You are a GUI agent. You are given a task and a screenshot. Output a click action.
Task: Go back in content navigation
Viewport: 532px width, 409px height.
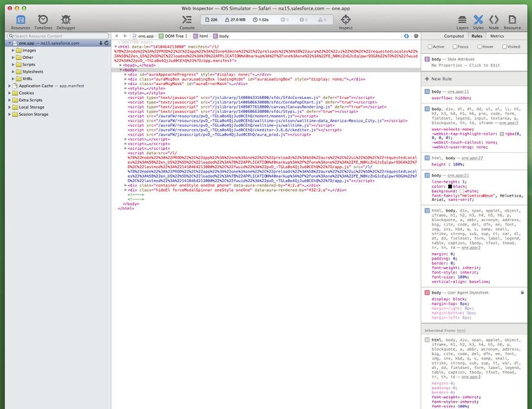[116, 36]
